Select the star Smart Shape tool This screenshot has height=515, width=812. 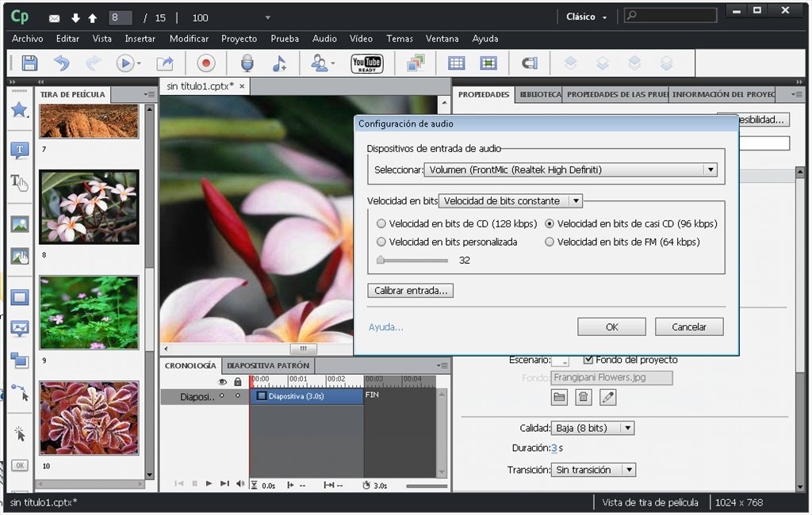20,109
